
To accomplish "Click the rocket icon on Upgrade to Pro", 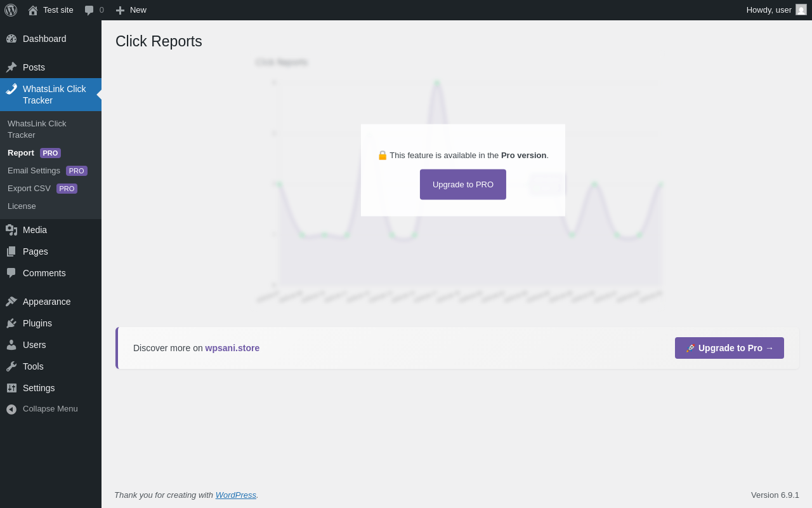I will pos(691,348).
